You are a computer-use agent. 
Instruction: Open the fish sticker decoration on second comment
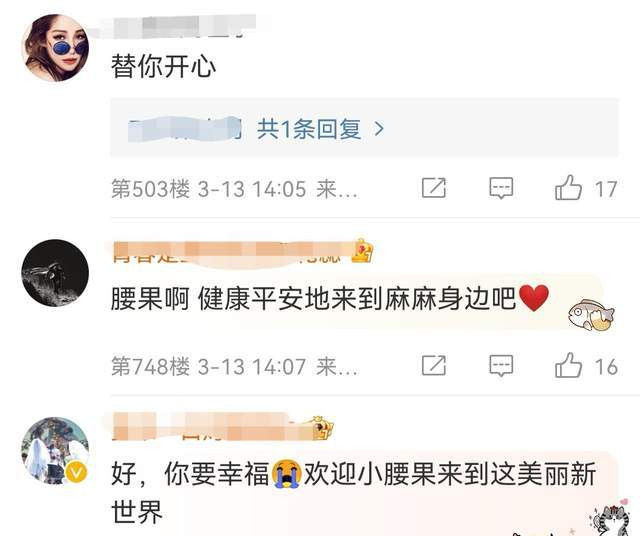pyautogui.click(x=591, y=315)
